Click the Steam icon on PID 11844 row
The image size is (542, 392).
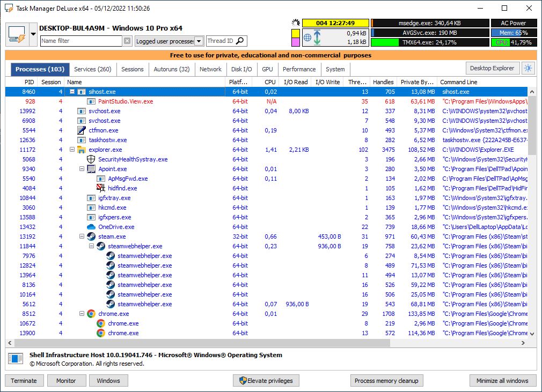(101, 246)
